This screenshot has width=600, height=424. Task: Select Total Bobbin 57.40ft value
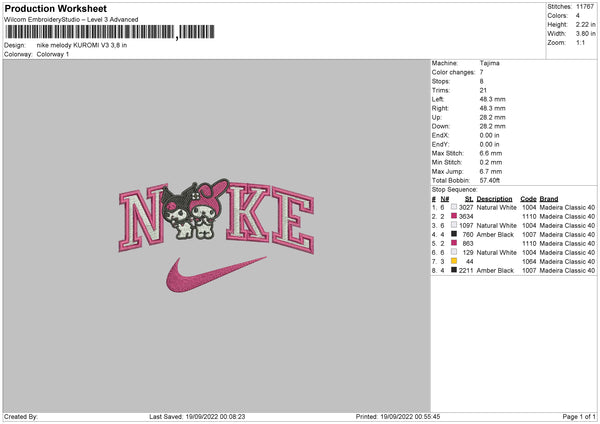pos(489,180)
